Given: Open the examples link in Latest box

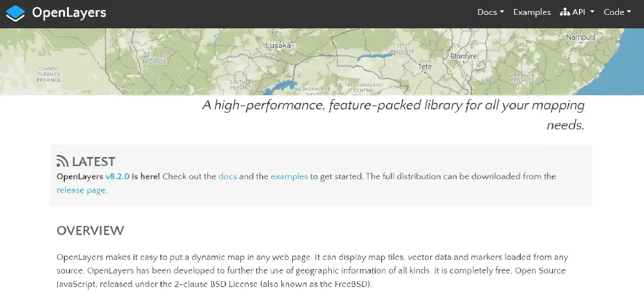Looking at the screenshot, I should pos(289,176).
